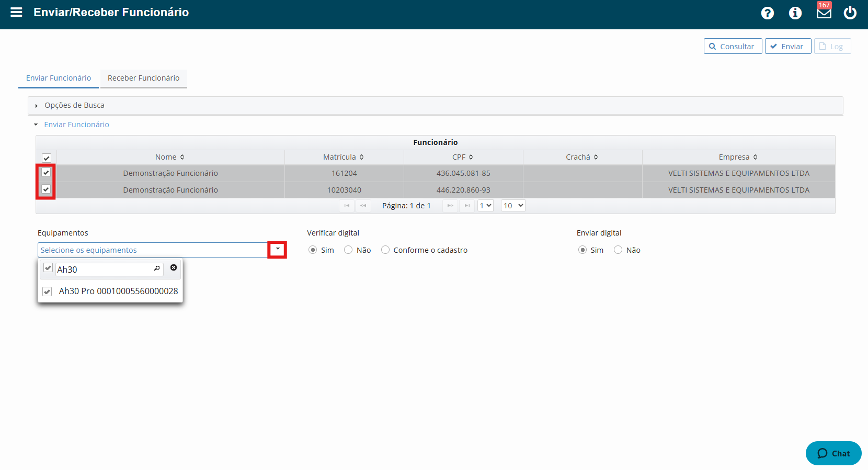Select Não for Enviar digital
Viewport: 868px width, 470px height.
[x=618, y=250]
